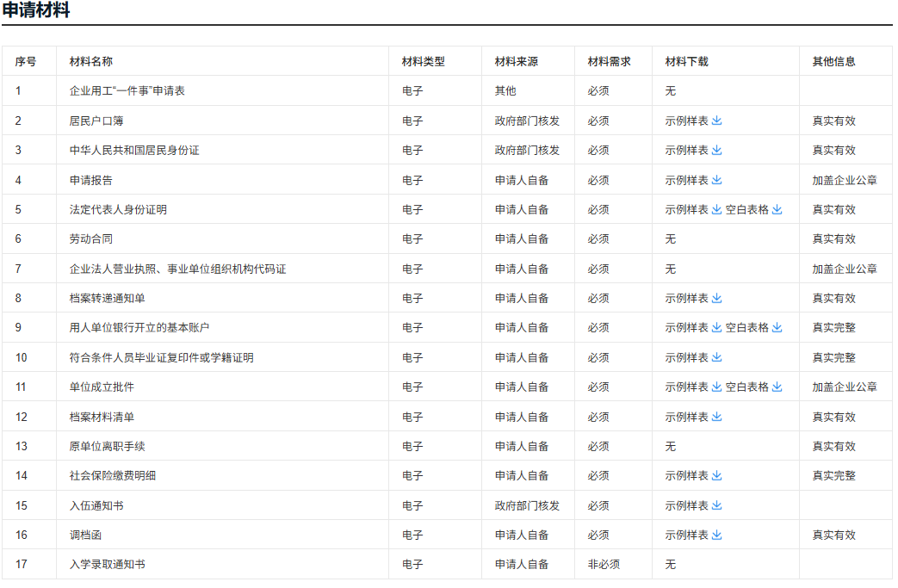Viewport: 898px width, 588px height.
Task: Download 示例样表 icon for 单位成立批件
Action: pyautogui.click(x=716, y=387)
